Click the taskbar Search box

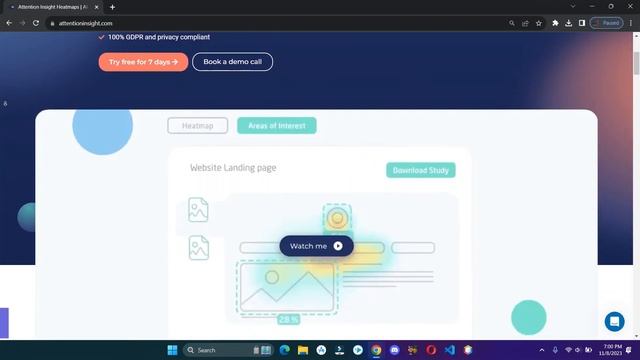(227, 350)
